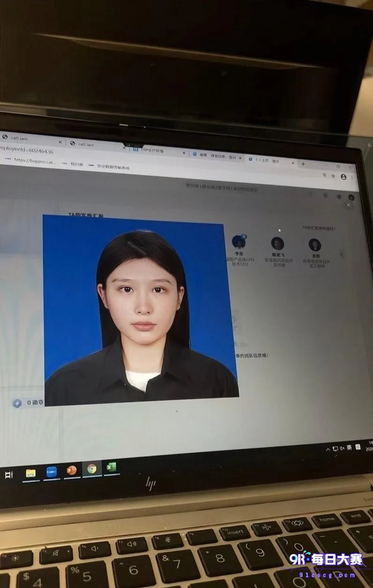Open Excel from the taskbar
The height and width of the screenshot is (588, 373).
pyautogui.click(x=111, y=467)
